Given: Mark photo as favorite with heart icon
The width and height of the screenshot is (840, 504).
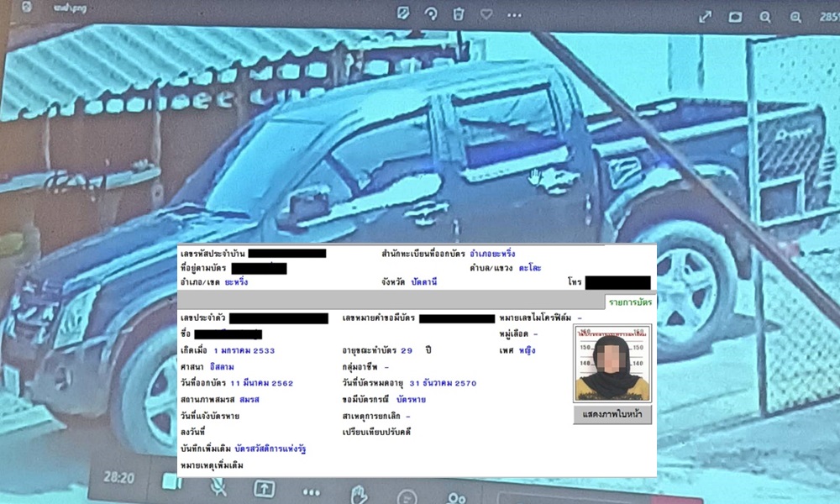Looking at the screenshot, I should (486, 14).
